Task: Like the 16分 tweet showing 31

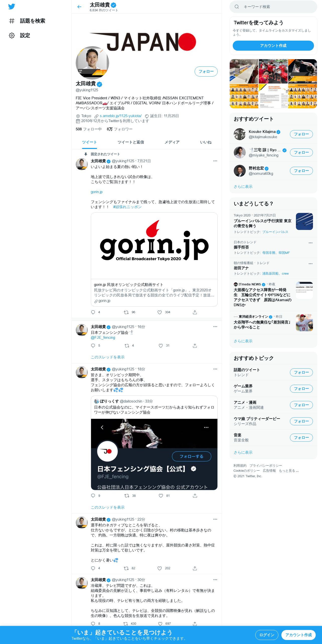Action: [161, 346]
